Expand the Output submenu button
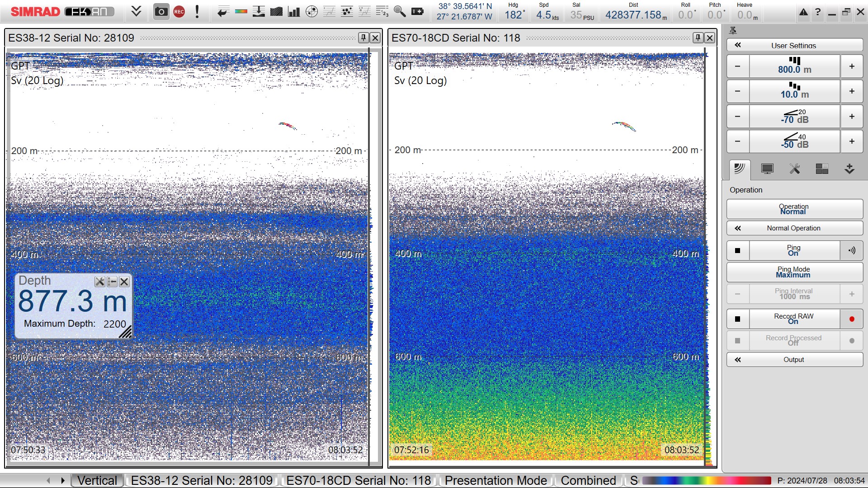Viewport: 868px width, 488px height. [x=795, y=360]
